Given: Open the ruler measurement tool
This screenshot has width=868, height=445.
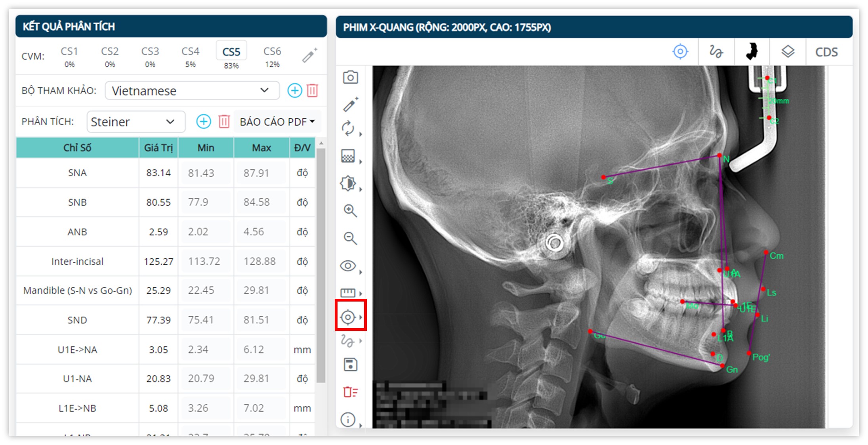Looking at the screenshot, I should [348, 293].
